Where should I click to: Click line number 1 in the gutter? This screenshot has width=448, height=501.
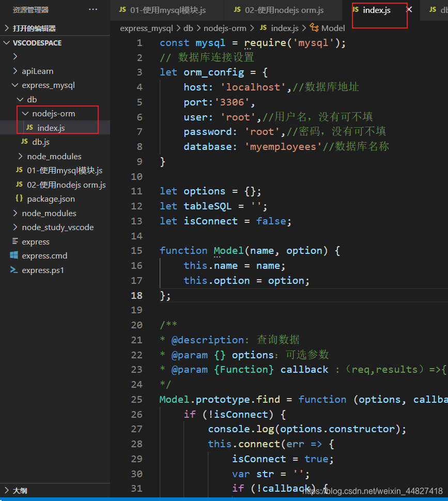[x=140, y=43]
